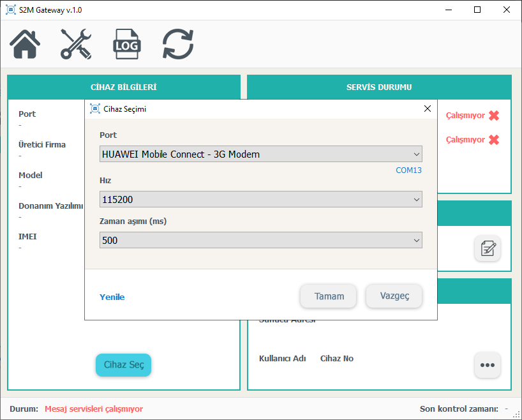The width and height of the screenshot is (522, 420).
Task: Click the edit notepad pencil icon
Action: [487, 248]
